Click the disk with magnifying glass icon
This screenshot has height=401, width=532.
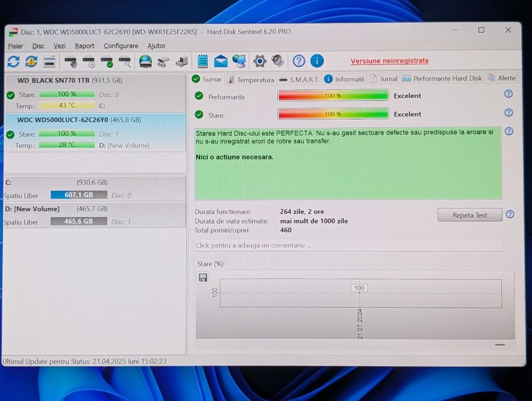(x=125, y=62)
